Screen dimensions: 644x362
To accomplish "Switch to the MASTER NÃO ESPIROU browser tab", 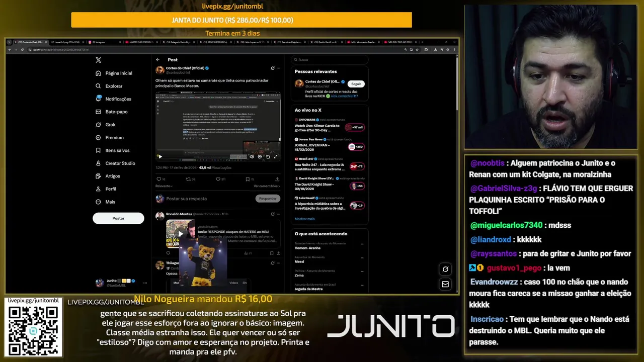I will pyautogui.click(x=141, y=42).
